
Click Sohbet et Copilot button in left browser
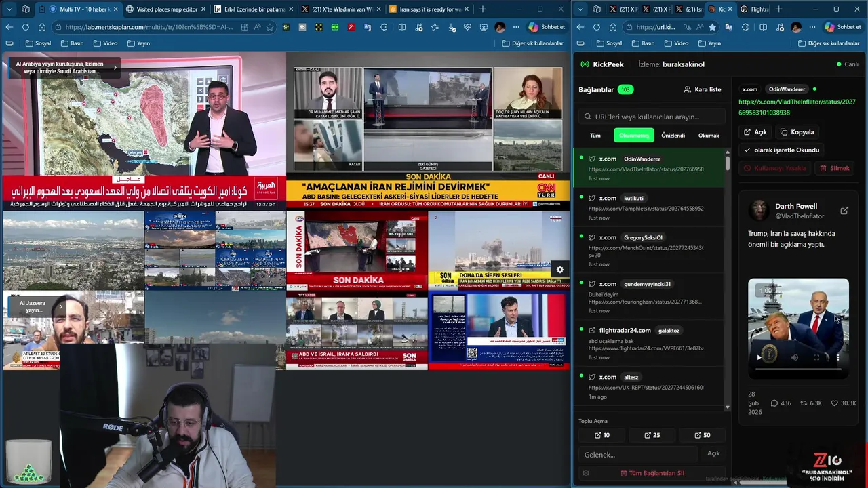pos(547,27)
